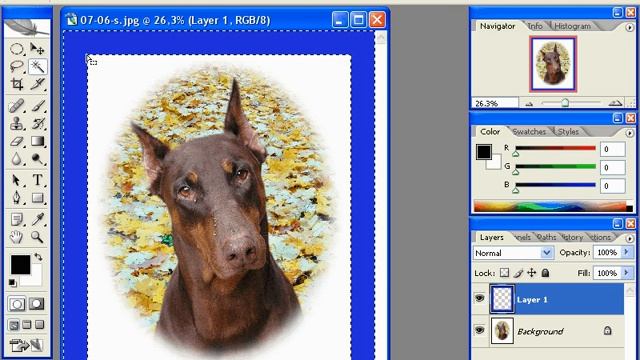The width and height of the screenshot is (640, 360).
Task: Reset to default colors icon
Action: pyautogui.click(x=12, y=282)
